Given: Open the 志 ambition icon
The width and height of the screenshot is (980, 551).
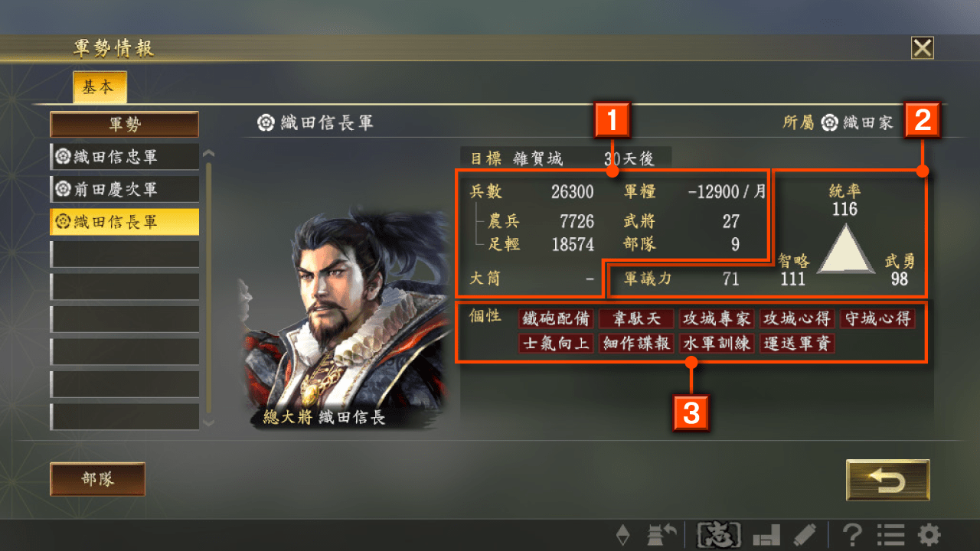Looking at the screenshot, I should click(720, 534).
